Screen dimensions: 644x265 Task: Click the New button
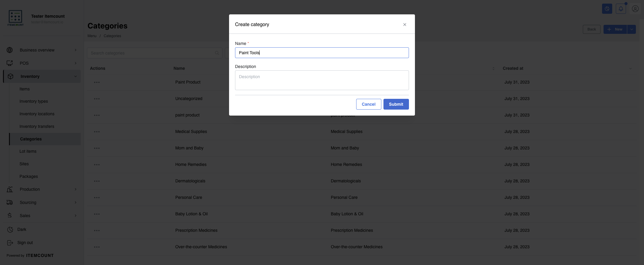point(615,29)
